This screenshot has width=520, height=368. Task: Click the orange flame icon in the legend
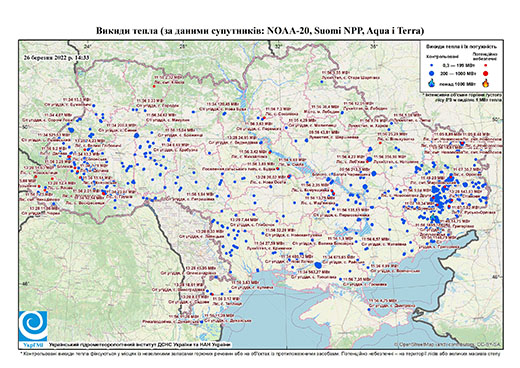(x=485, y=83)
